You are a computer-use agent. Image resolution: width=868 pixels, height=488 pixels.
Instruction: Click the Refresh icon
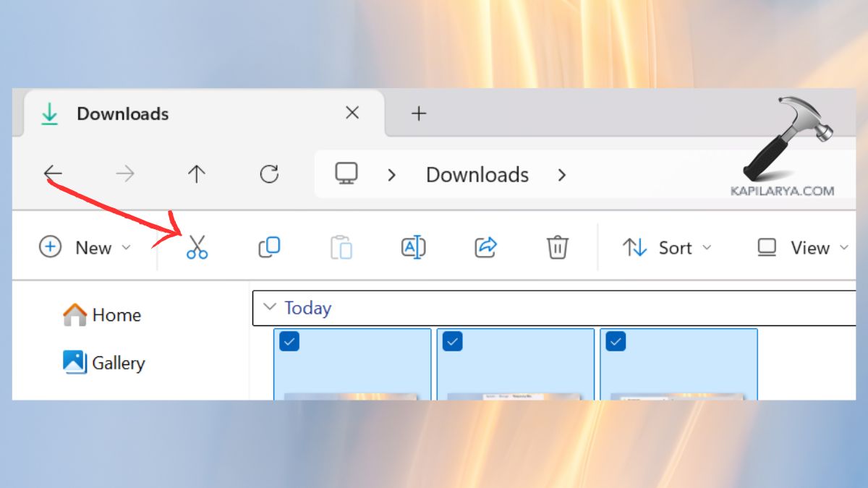point(269,174)
